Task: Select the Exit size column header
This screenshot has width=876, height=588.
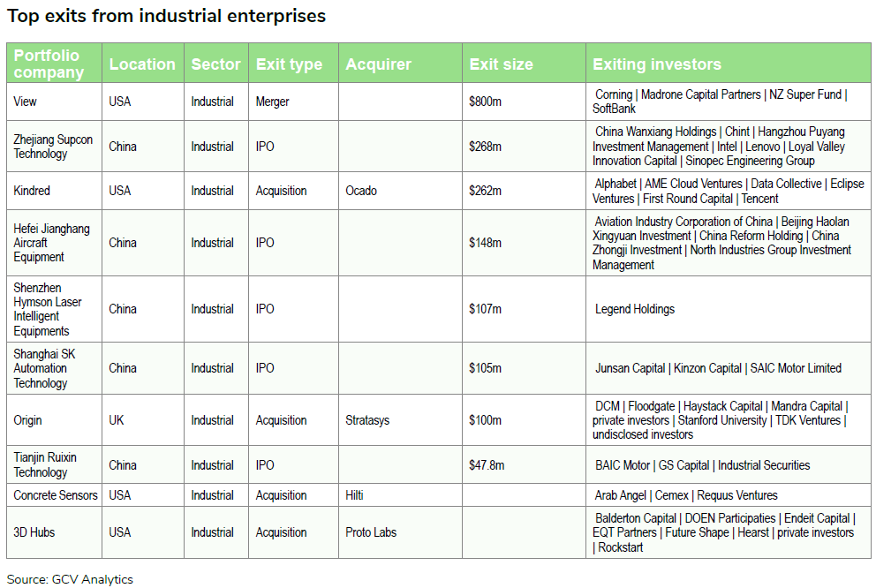Action: [x=501, y=64]
